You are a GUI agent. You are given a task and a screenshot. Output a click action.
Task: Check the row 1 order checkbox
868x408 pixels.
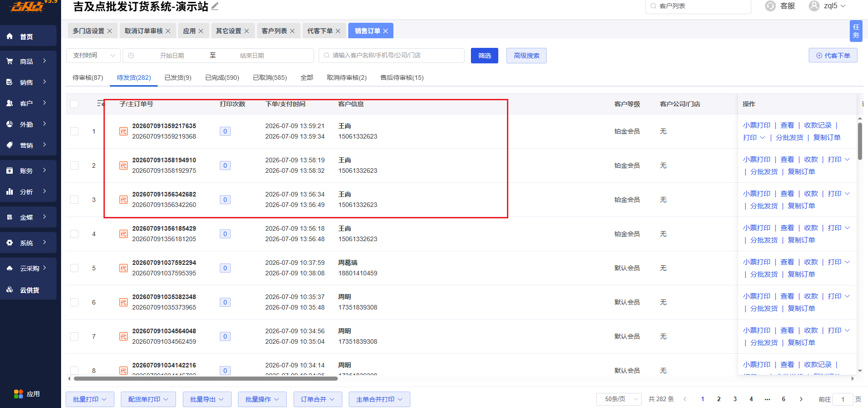74,131
